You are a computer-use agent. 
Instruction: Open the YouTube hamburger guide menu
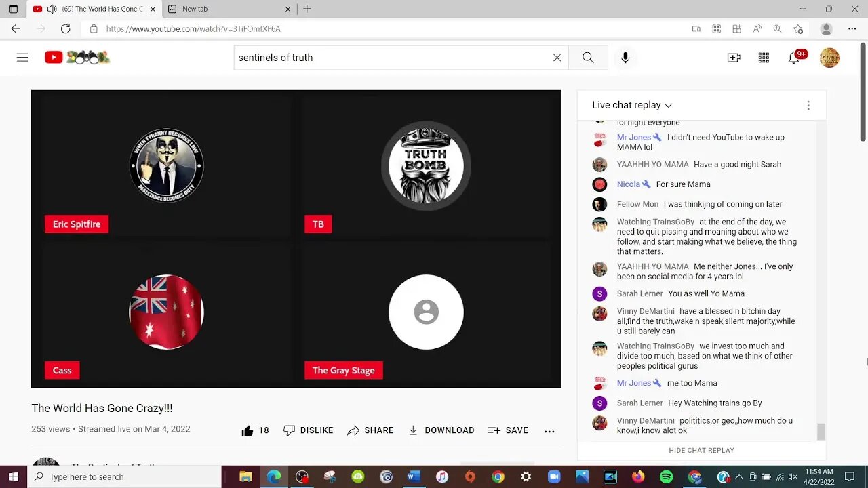point(22,58)
